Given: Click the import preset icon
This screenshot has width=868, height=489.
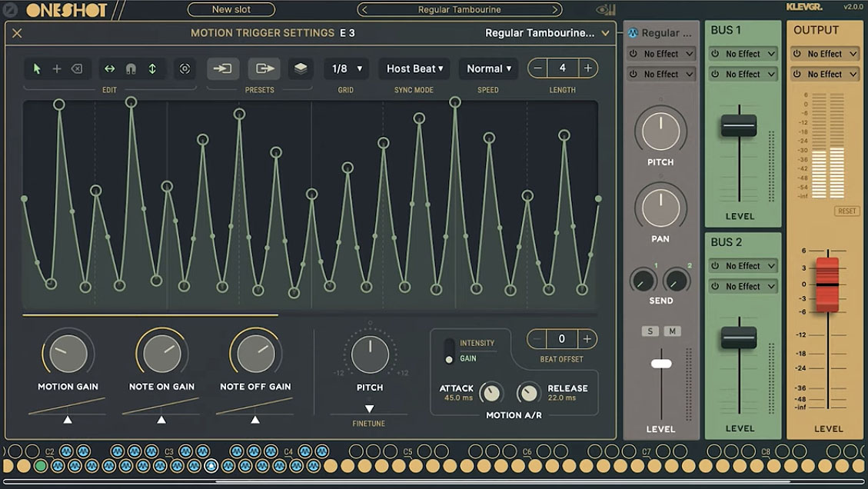Looking at the screenshot, I should (x=222, y=68).
